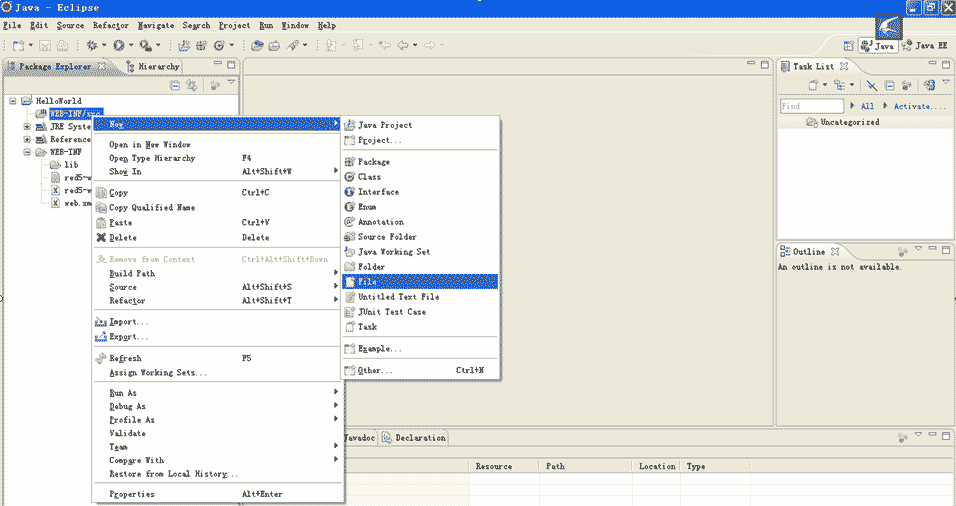Screen dimensions: 956x506
Task: Open the Package Explorer view menu arrow
Action: pos(231,82)
